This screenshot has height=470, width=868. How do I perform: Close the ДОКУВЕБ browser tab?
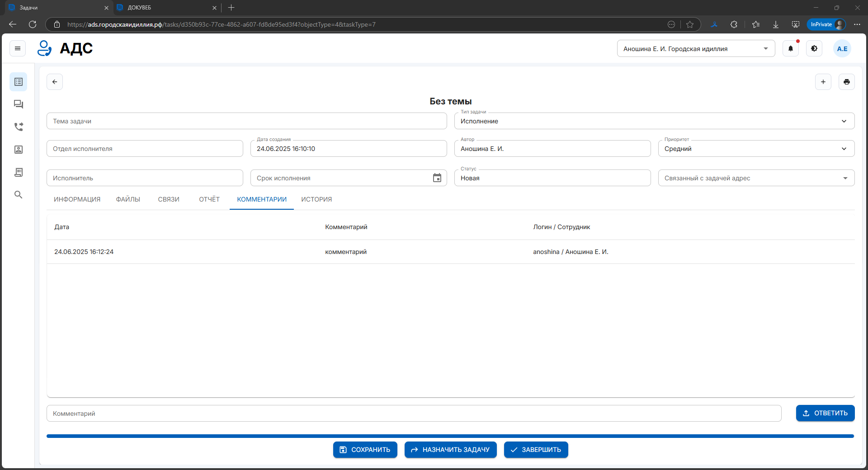pos(214,8)
